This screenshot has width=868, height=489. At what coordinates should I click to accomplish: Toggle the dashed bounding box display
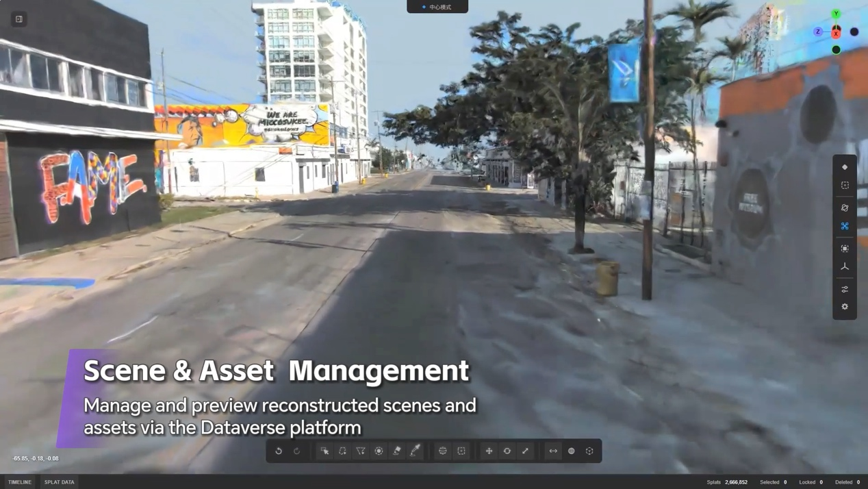(845, 185)
